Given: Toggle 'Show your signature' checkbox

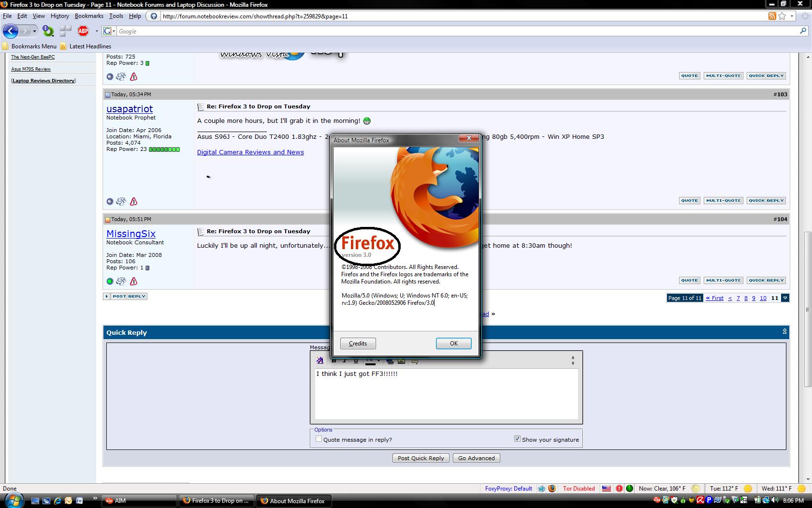Looking at the screenshot, I should 517,439.
